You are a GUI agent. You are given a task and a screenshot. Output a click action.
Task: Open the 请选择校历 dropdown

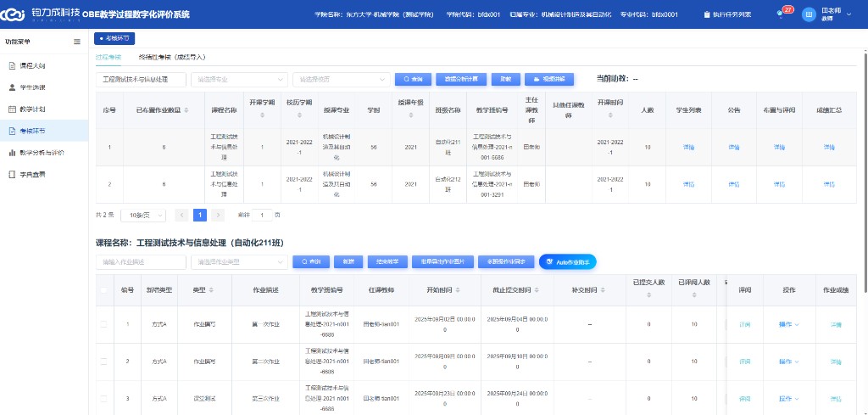coord(341,79)
